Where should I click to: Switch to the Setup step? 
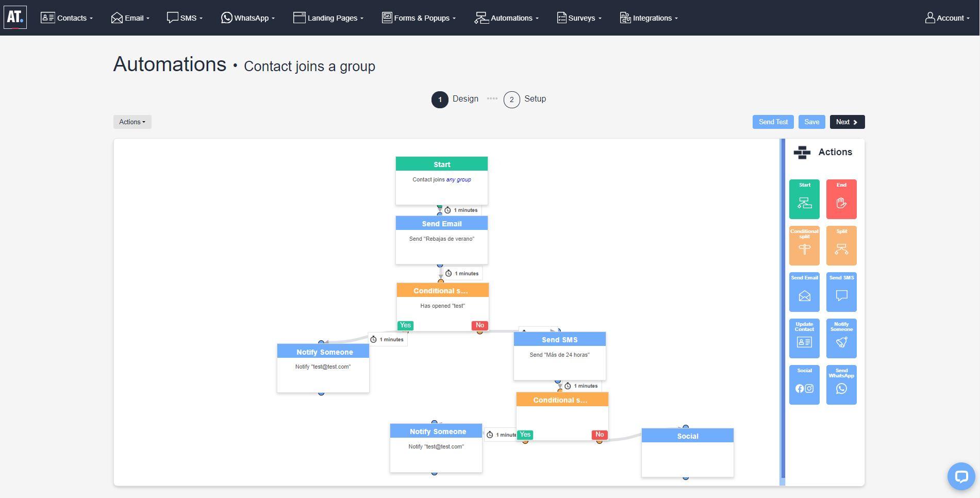(525, 99)
